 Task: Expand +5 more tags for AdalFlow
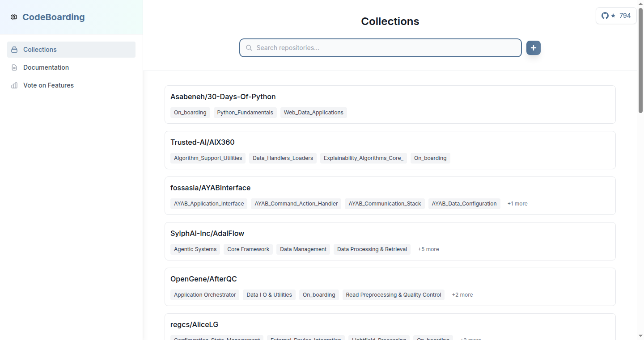click(428, 249)
